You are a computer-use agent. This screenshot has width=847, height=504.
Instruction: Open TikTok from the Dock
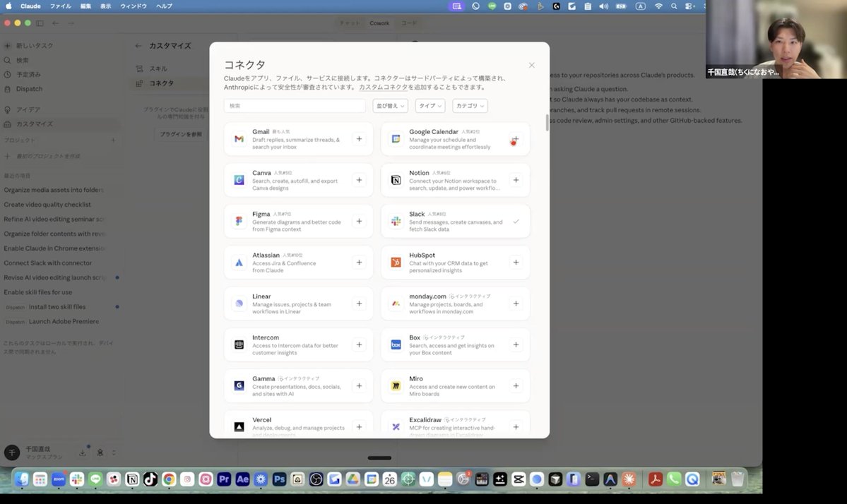pos(150,479)
